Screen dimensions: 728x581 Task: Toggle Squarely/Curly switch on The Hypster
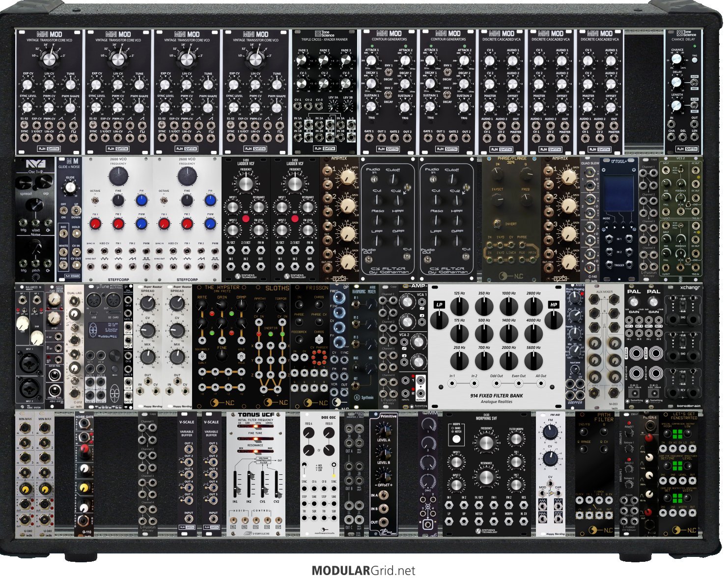(201, 355)
